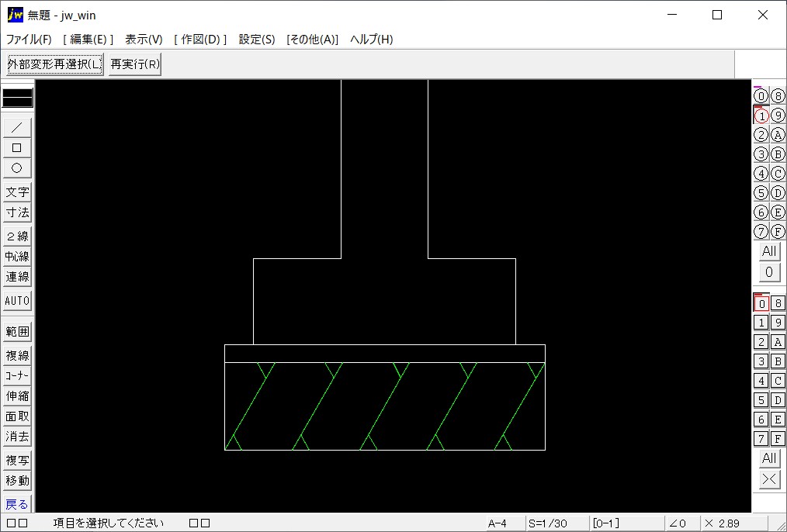The height and width of the screenshot is (532, 787).
Task: Click 戻る to undo
Action: (17, 504)
